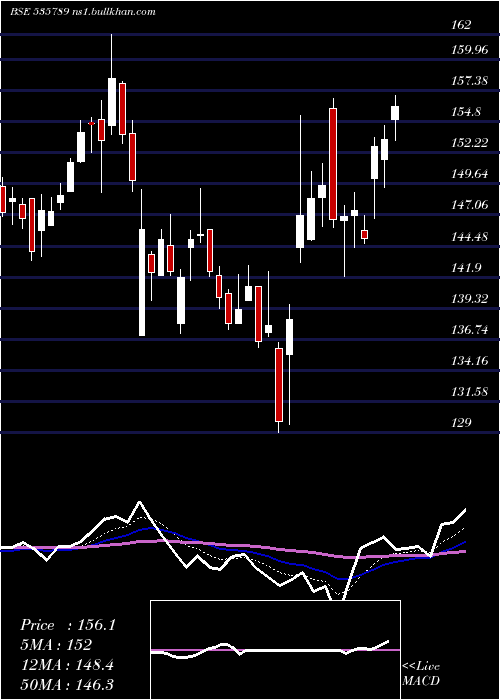Click the 131.58 price axis label
This screenshot has height=700, width=500.
[x=470, y=392]
